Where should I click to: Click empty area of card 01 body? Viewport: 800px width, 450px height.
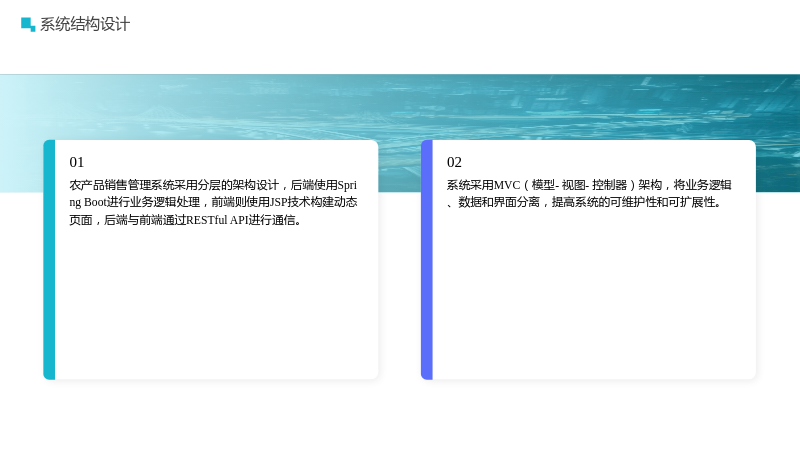pos(214,306)
